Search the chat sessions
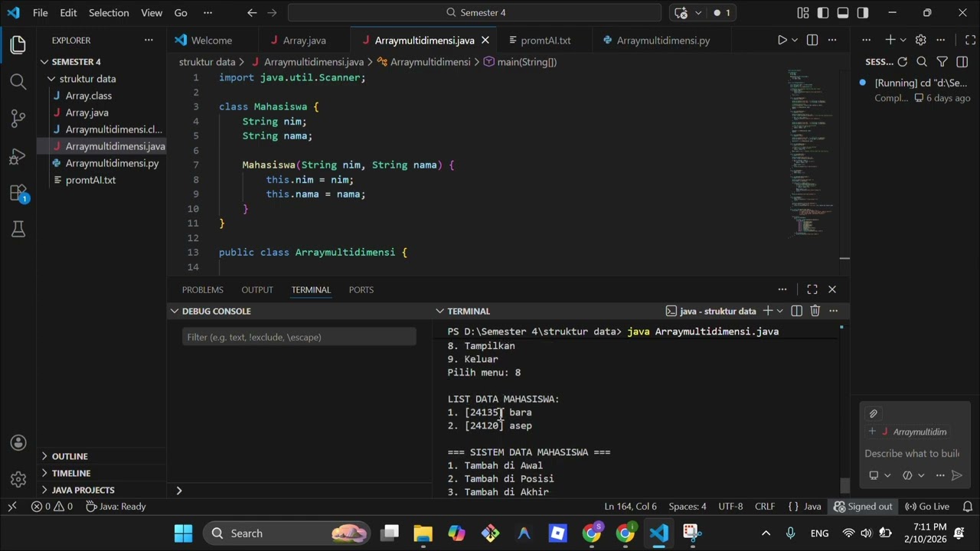980x551 pixels. tap(922, 61)
